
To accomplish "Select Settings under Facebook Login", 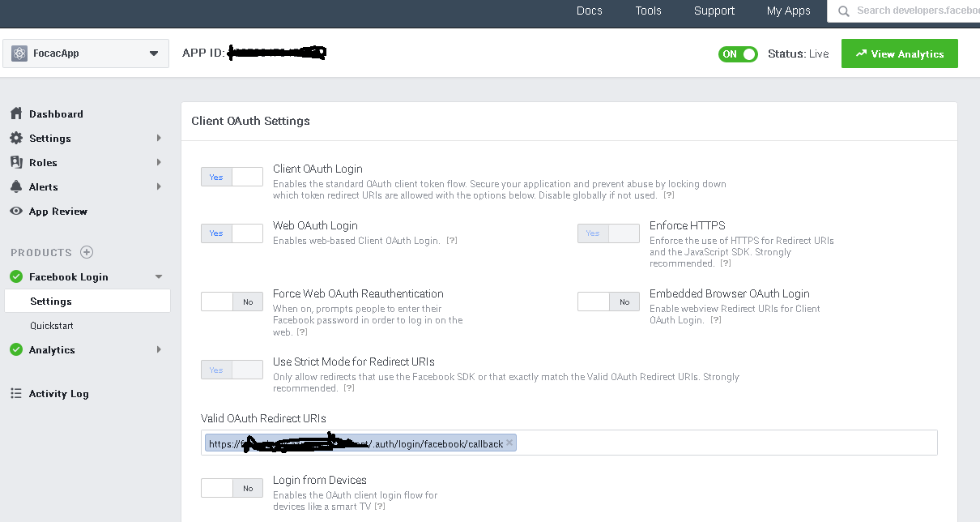I will (87, 301).
